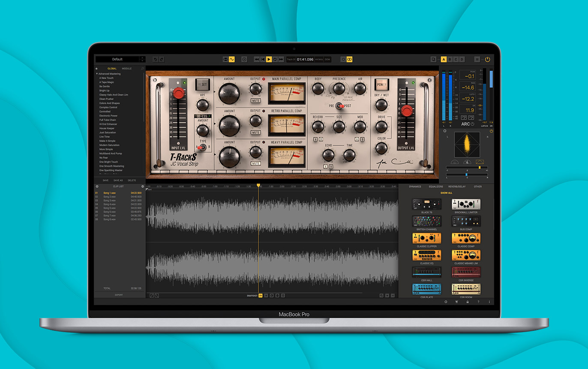Click the INPUT LVL red fader
588x369 pixels.
(x=179, y=94)
